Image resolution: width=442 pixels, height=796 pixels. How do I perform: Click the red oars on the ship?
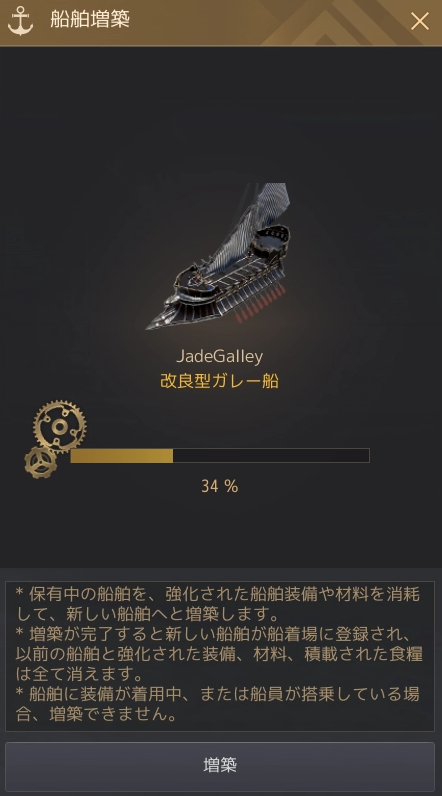(261, 307)
